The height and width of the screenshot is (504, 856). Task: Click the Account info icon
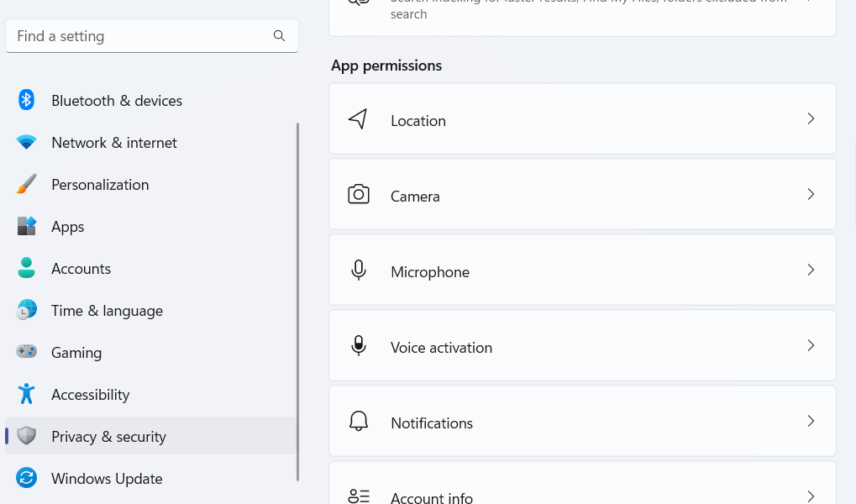coord(359,496)
